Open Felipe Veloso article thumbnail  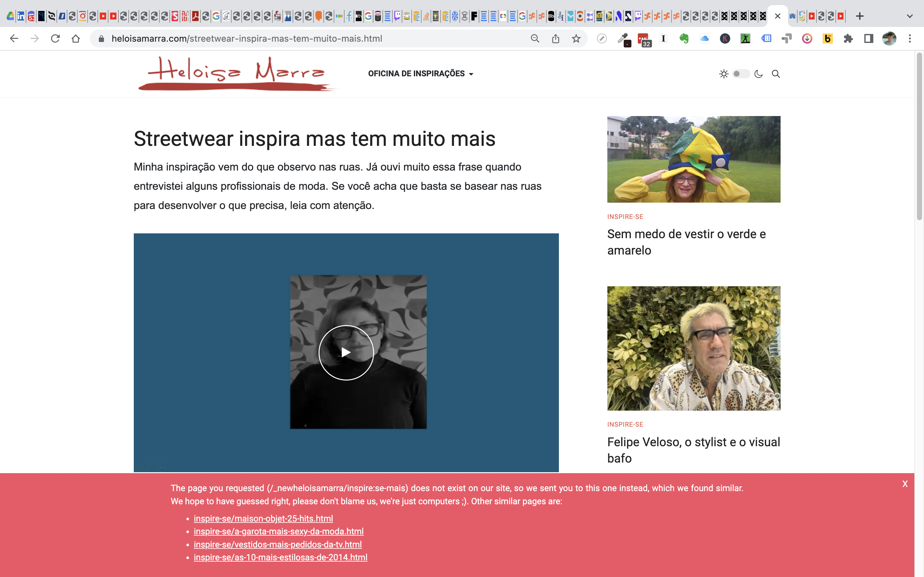click(x=693, y=348)
